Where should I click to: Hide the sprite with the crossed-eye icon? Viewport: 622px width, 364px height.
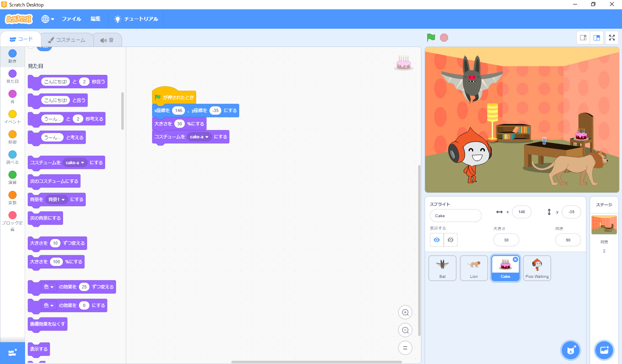(x=451, y=240)
